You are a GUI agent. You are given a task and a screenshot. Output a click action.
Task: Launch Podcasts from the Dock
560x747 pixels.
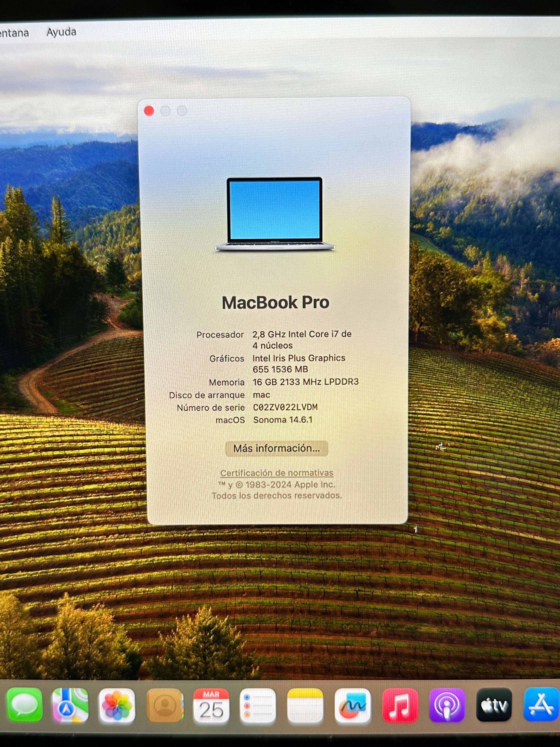(x=447, y=705)
